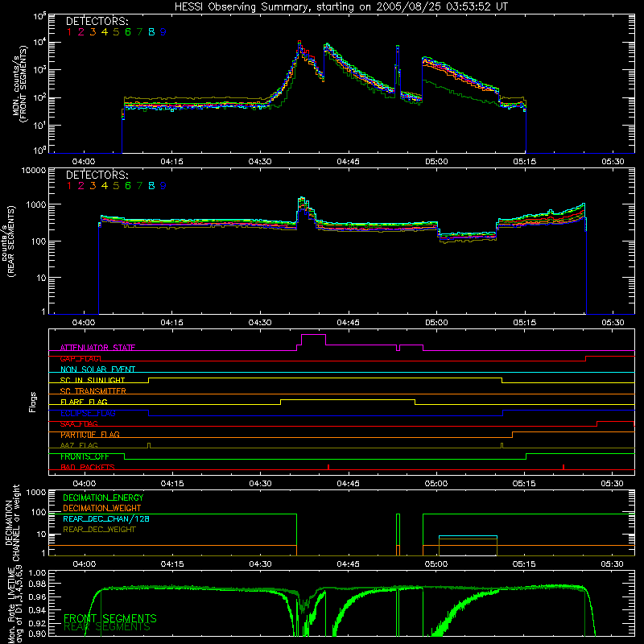Click blue detector 9 in front segments legend
This screenshot has width=644, height=644.
click(163, 32)
